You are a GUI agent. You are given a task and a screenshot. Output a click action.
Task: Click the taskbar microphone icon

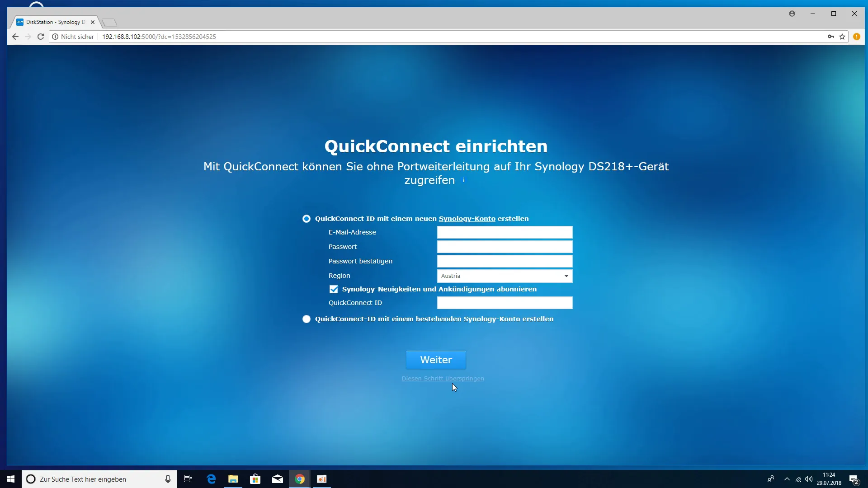(168, 479)
